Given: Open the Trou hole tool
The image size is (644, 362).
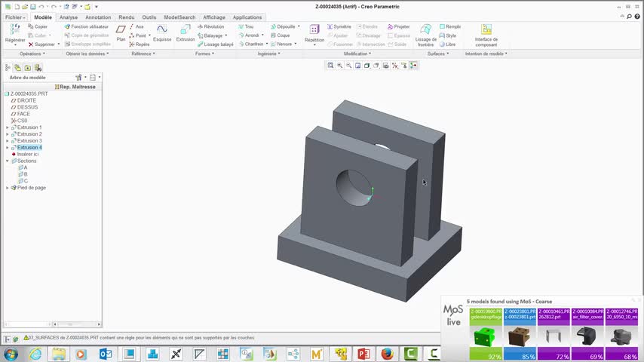Looking at the screenshot, I should coord(246,26).
